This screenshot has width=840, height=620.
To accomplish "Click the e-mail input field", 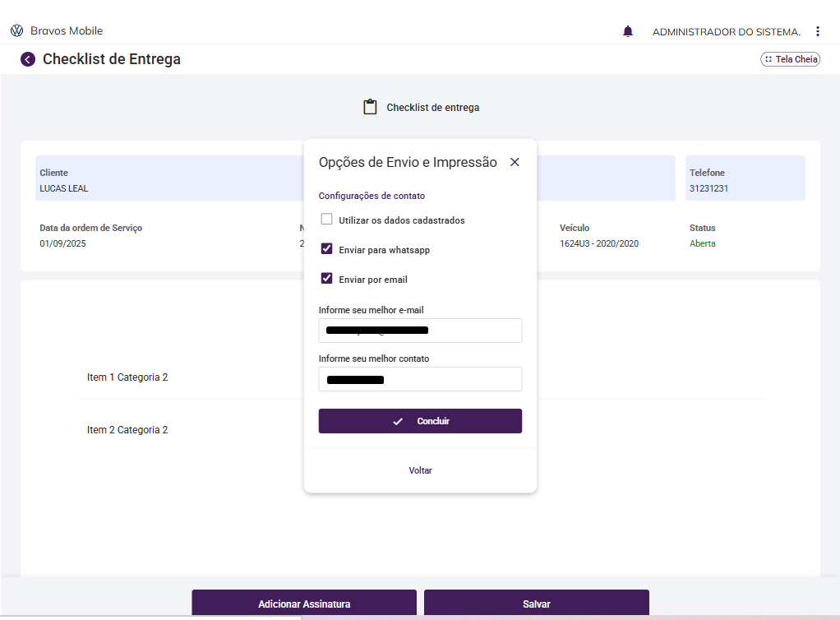I will click(x=420, y=331).
